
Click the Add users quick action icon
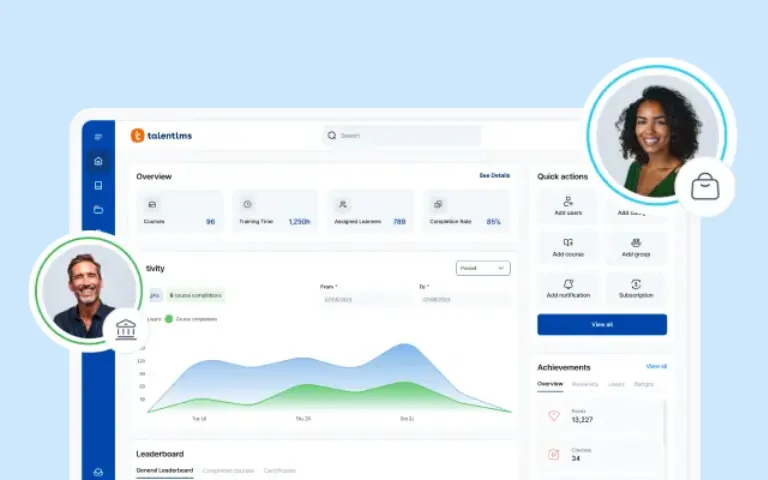tap(568, 201)
